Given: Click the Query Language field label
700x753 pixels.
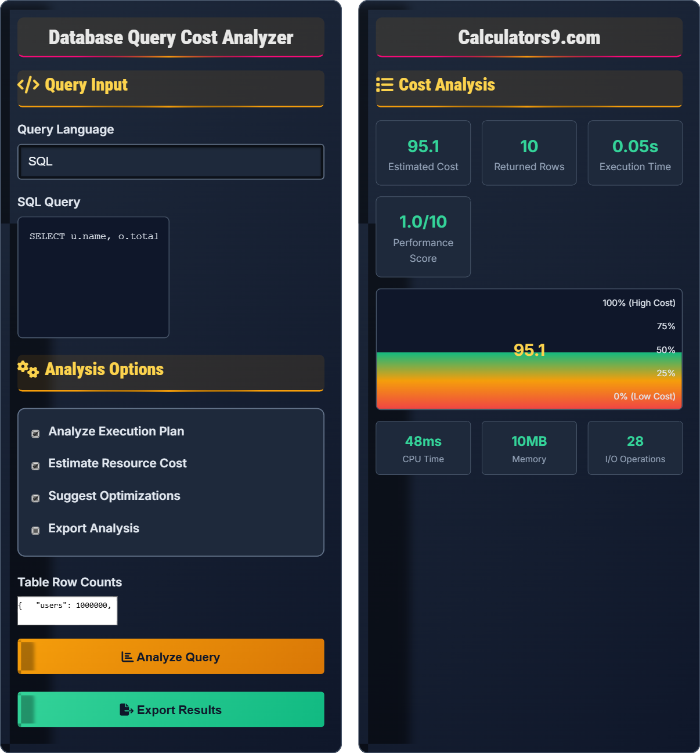Looking at the screenshot, I should 66,129.
